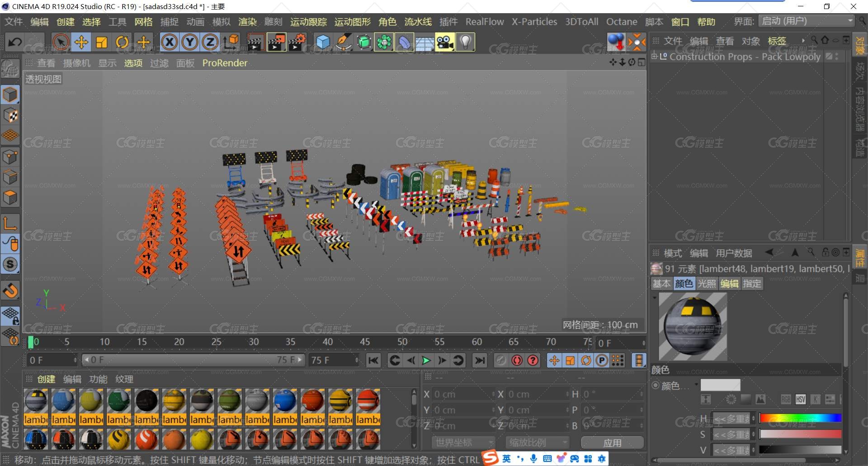Add a Cube primitive object

point(323,42)
